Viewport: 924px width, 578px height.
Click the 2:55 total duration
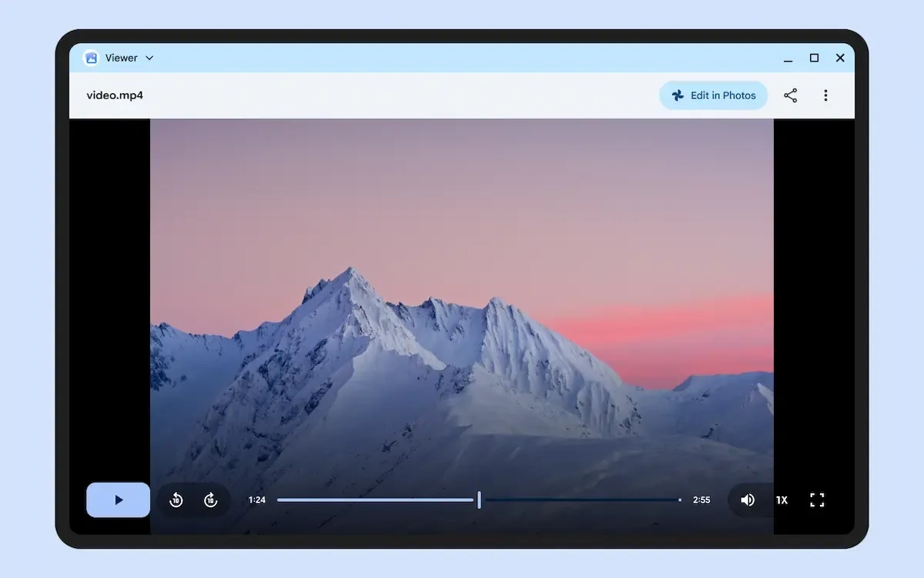point(701,500)
